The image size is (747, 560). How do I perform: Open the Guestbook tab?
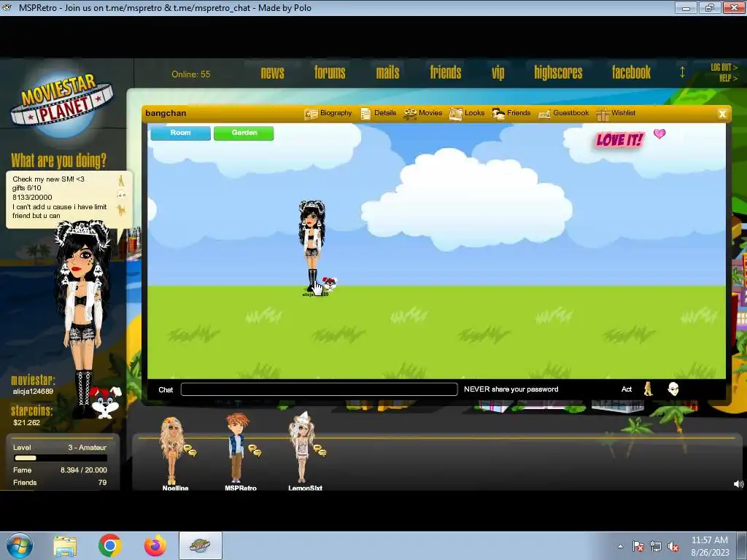(x=564, y=113)
